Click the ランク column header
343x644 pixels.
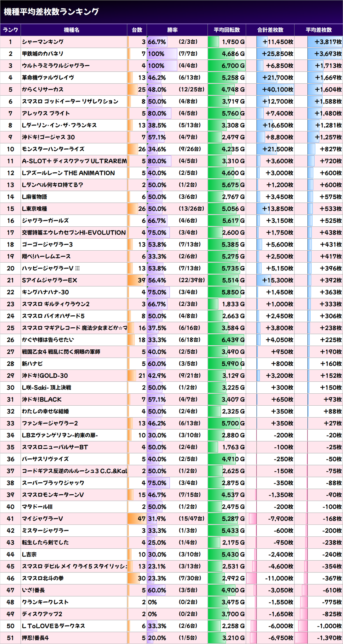pos(10,30)
